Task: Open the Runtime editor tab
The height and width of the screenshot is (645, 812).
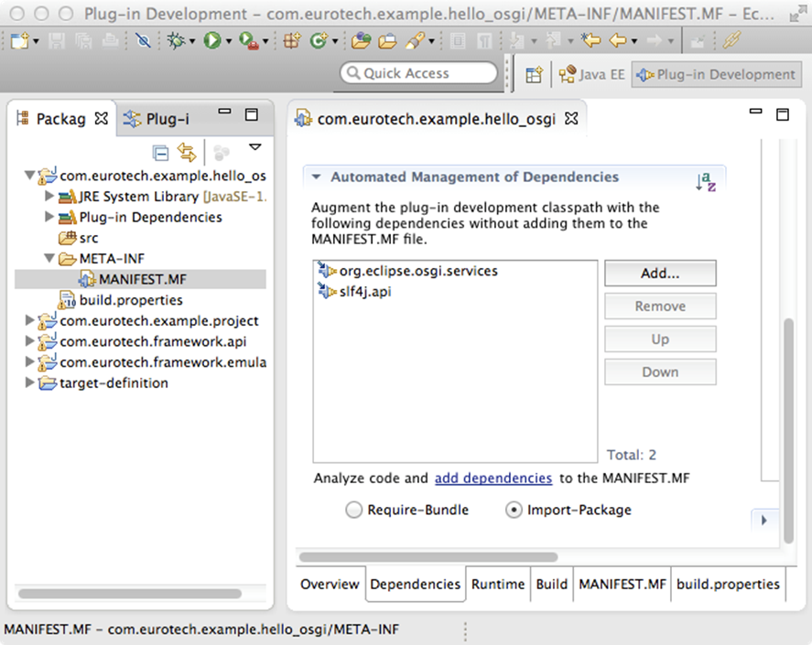Action: pyautogui.click(x=498, y=585)
